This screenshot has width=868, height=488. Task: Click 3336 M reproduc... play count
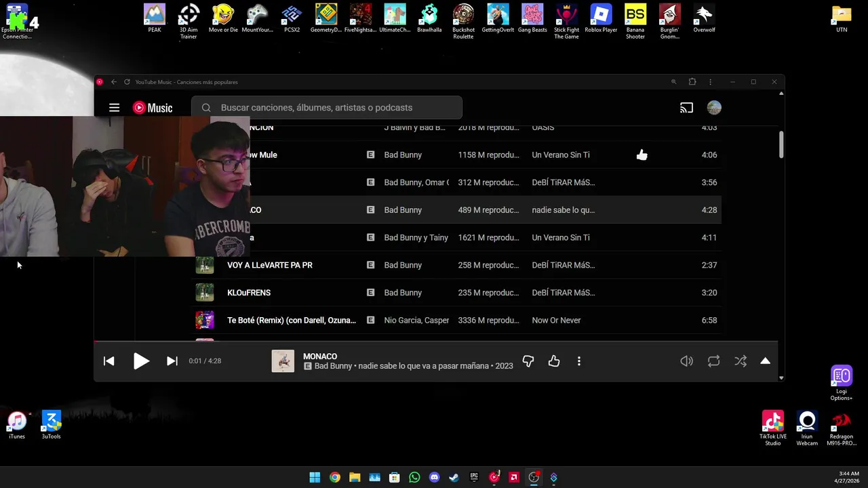tap(488, 321)
